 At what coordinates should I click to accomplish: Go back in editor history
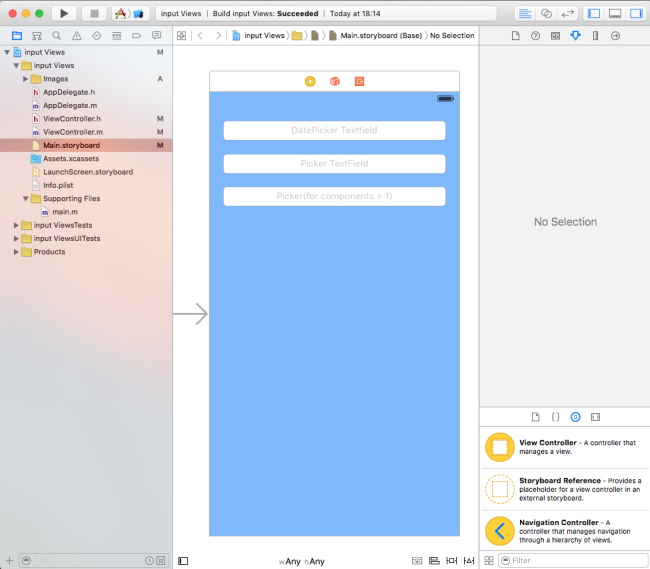pyautogui.click(x=200, y=36)
